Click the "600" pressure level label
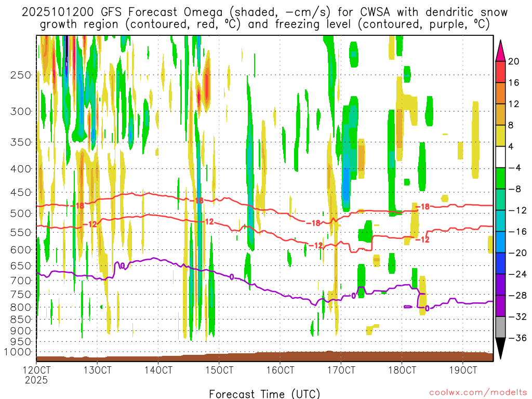The width and height of the screenshot is (532, 399). point(21,250)
